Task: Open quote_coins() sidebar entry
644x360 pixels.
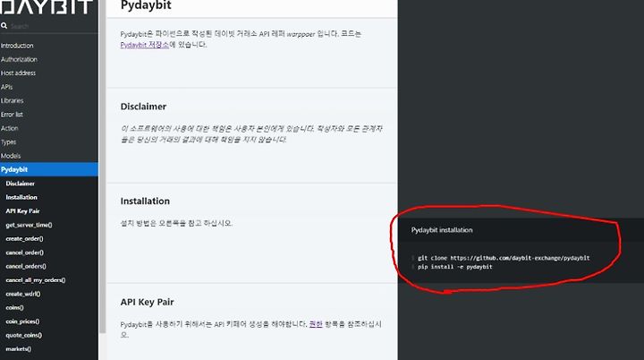Action: [24, 335]
